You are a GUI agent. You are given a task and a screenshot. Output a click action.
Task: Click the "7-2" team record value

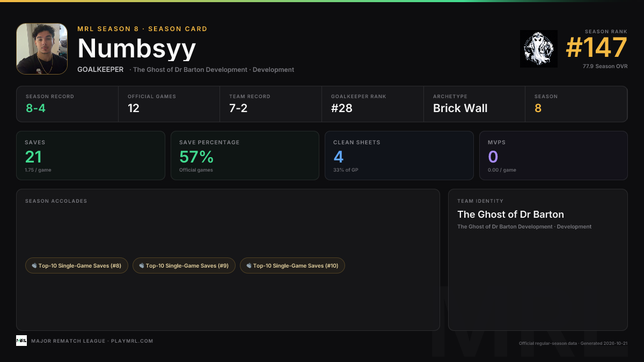point(239,108)
